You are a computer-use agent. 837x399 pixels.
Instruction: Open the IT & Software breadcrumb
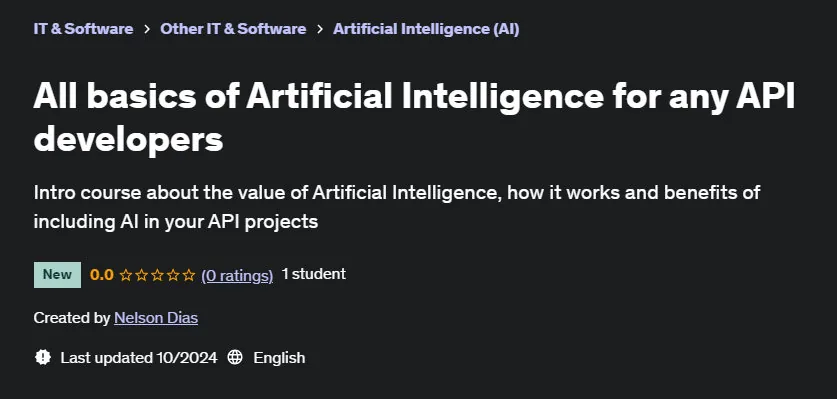(83, 29)
